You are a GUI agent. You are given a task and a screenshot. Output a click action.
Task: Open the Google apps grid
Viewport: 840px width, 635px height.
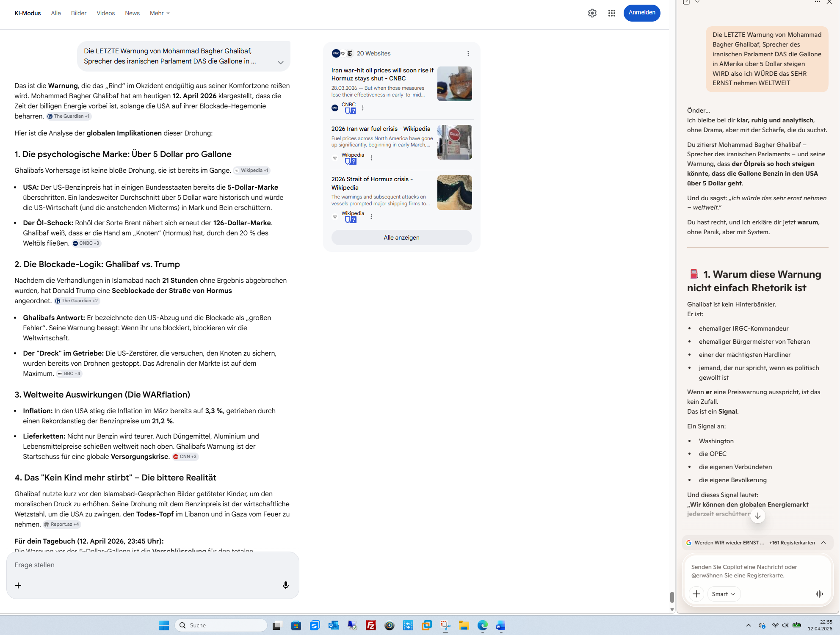(611, 13)
